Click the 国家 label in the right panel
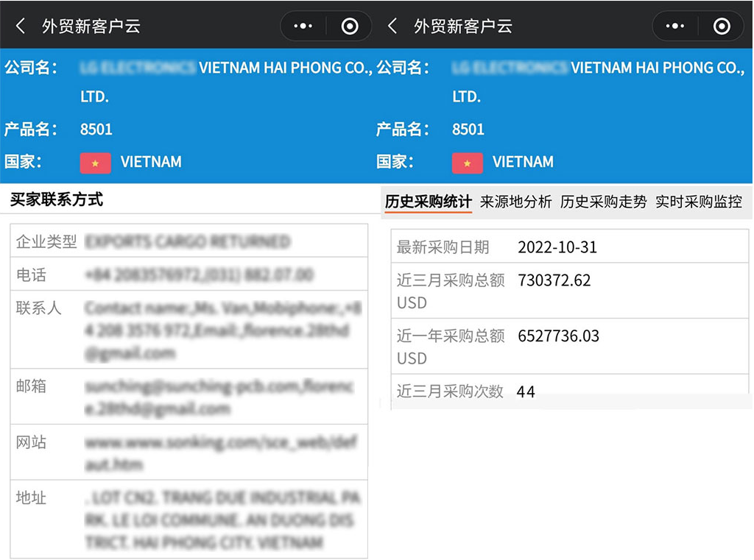The image size is (754, 560). coord(395,162)
